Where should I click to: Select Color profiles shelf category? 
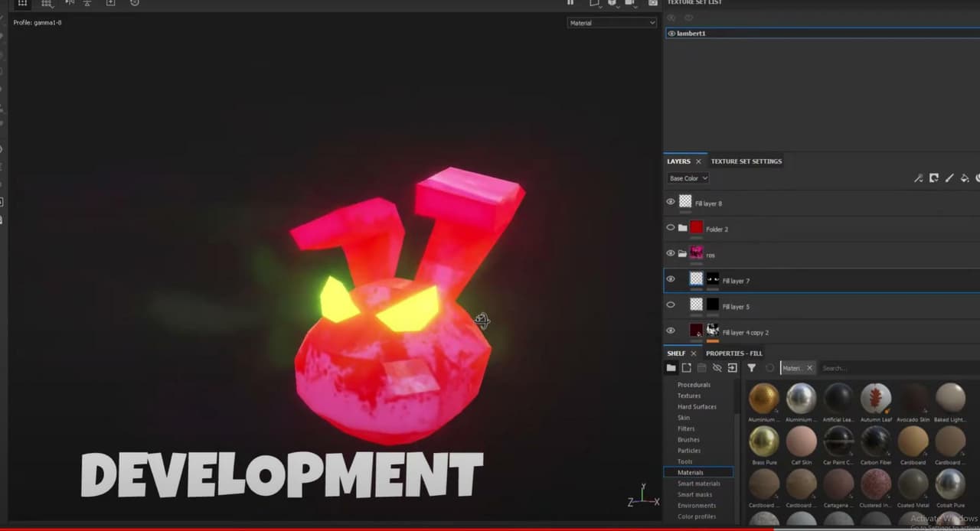[697, 516]
